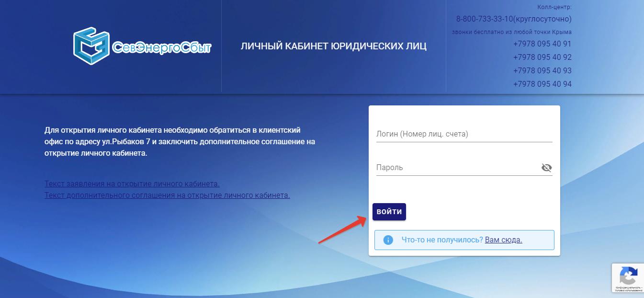Open the 'Вам сюда.' help link
Image resolution: width=644 pixels, height=298 pixels.
pyautogui.click(x=504, y=240)
